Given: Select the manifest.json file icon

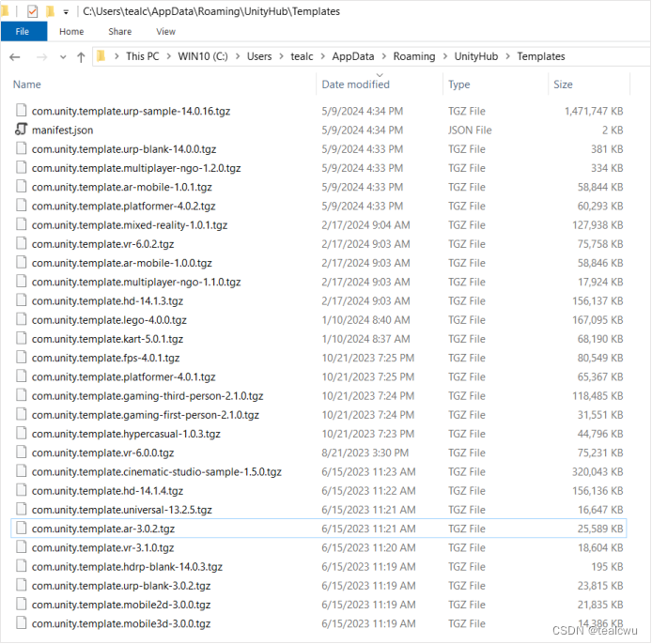Looking at the screenshot, I should click(22, 130).
